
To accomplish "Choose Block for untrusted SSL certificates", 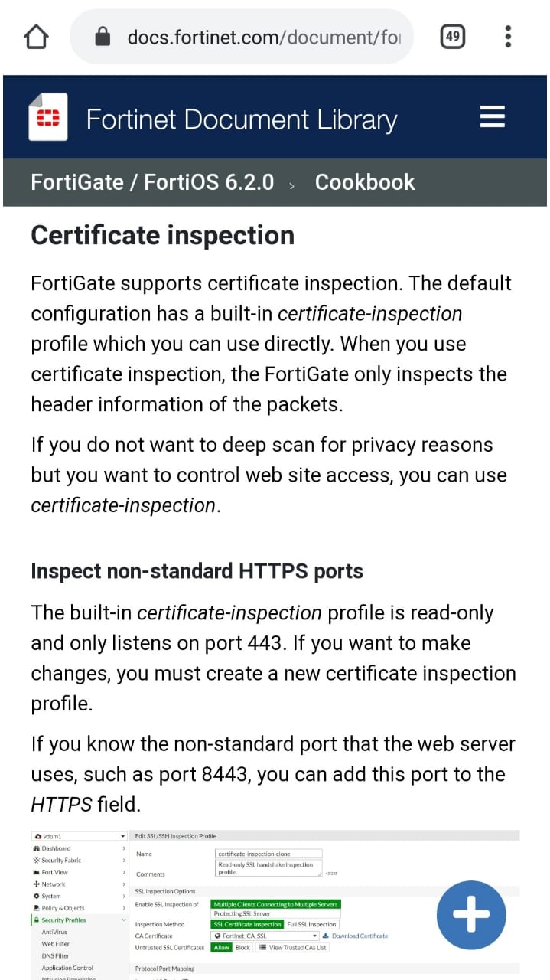I will [242, 947].
